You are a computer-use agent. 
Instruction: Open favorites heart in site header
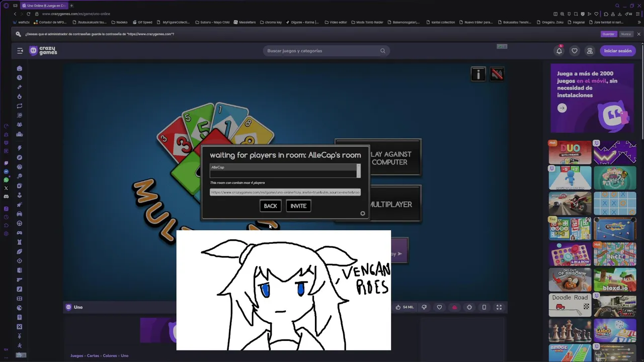coord(575,51)
